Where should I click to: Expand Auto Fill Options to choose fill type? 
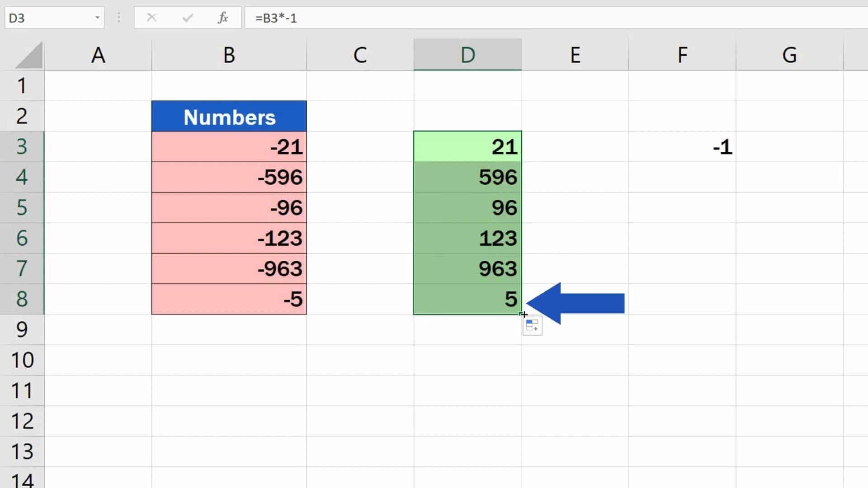click(532, 325)
